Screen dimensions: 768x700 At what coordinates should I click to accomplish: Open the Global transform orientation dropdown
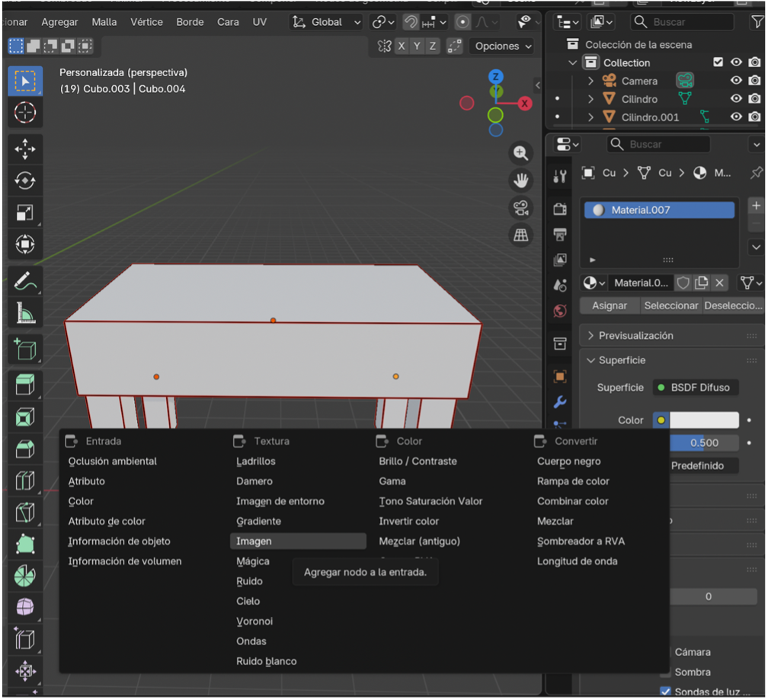coord(326,21)
